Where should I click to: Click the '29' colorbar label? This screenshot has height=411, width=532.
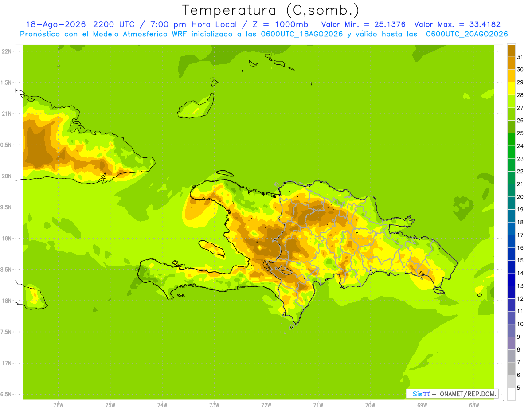(x=520, y=82)
